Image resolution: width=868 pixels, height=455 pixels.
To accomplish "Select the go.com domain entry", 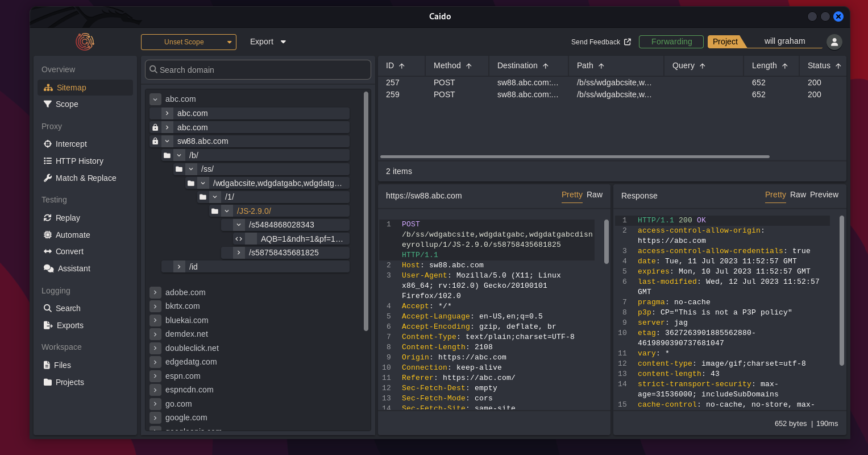I will tap(178, 404).
